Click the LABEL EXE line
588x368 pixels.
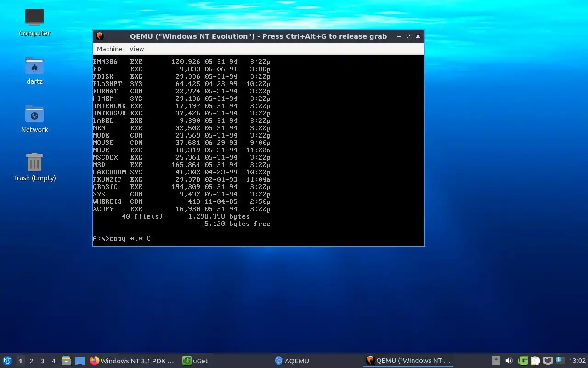click(x=182, y=121)
